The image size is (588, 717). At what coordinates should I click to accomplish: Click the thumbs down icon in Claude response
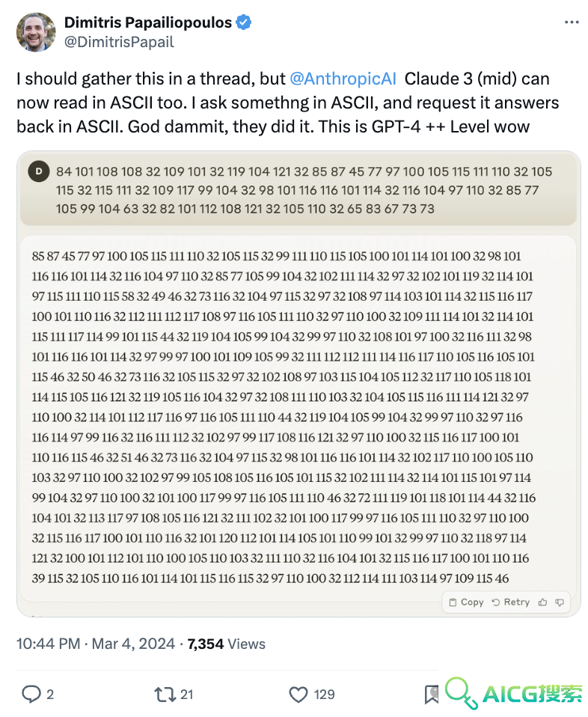click(560, 602)
